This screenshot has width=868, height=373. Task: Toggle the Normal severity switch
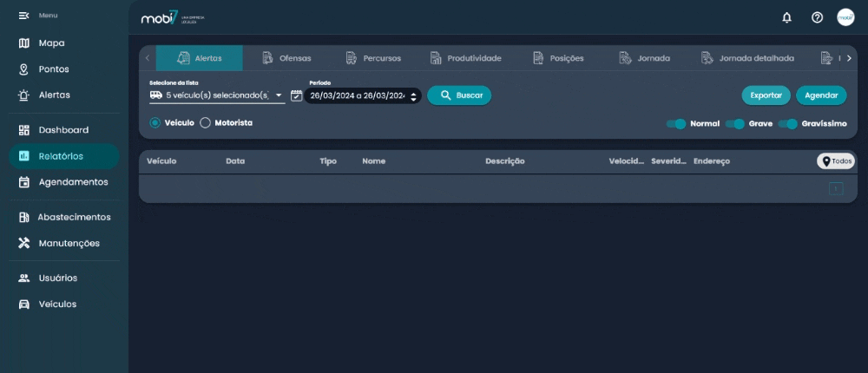tap(676, 124)
